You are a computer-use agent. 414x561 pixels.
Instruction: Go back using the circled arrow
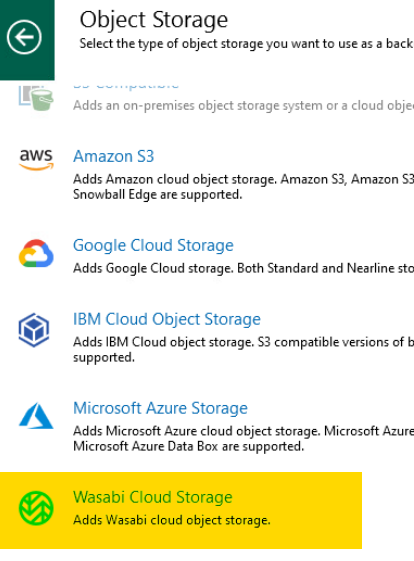point(24,37)
